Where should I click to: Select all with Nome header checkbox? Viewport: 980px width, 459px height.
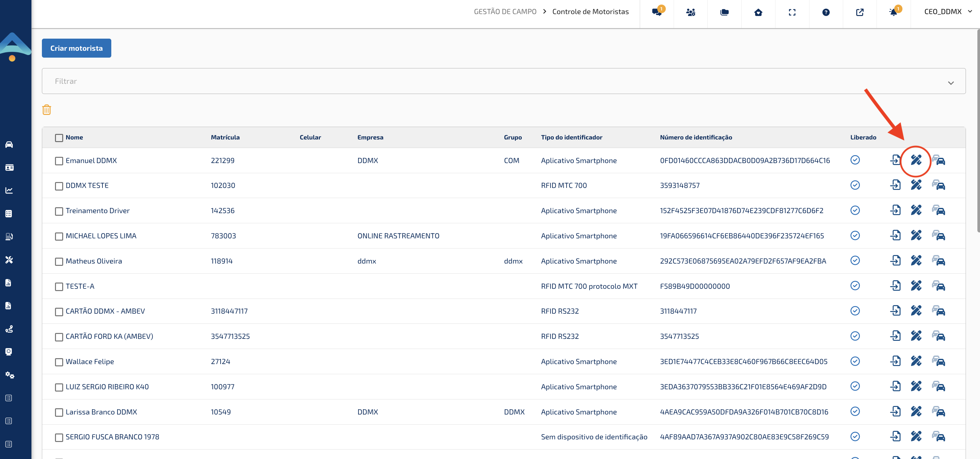pyautogui.click(x=59, y=138)
